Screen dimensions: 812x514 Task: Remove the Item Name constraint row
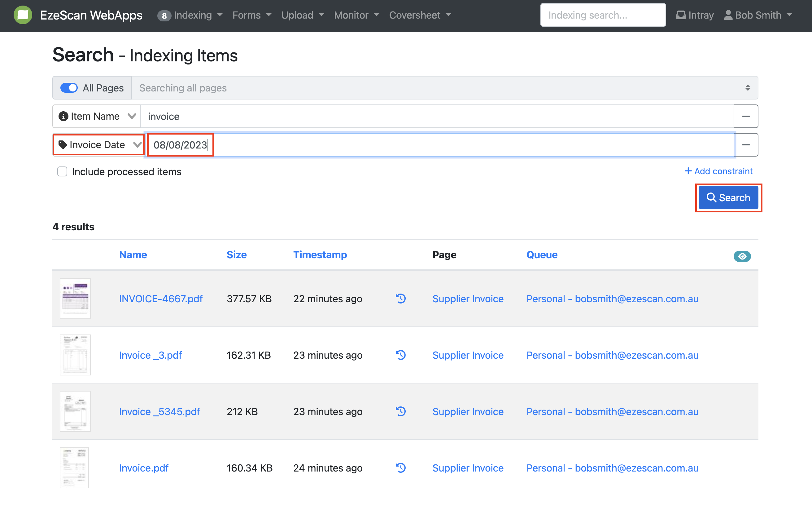click(x=745, y=117)
